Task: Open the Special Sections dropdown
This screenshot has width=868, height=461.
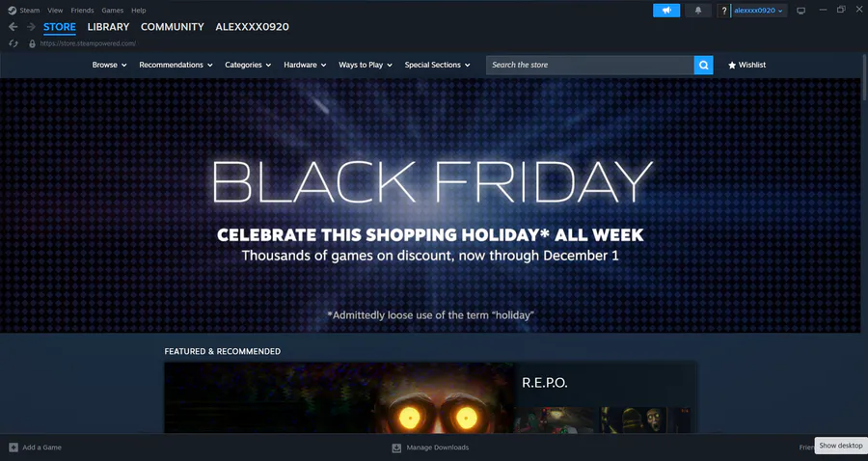Action: 437,65
